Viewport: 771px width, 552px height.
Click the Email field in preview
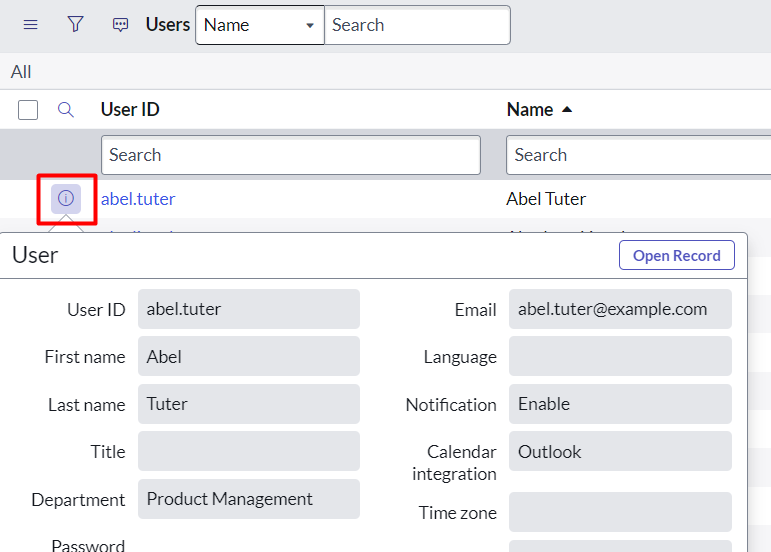[620, 309]
